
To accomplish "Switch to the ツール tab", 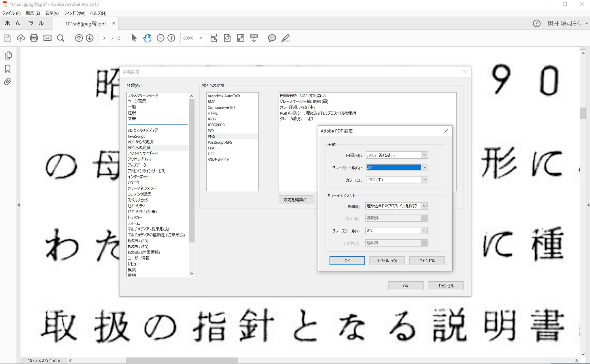I will (x=36, y=23).
